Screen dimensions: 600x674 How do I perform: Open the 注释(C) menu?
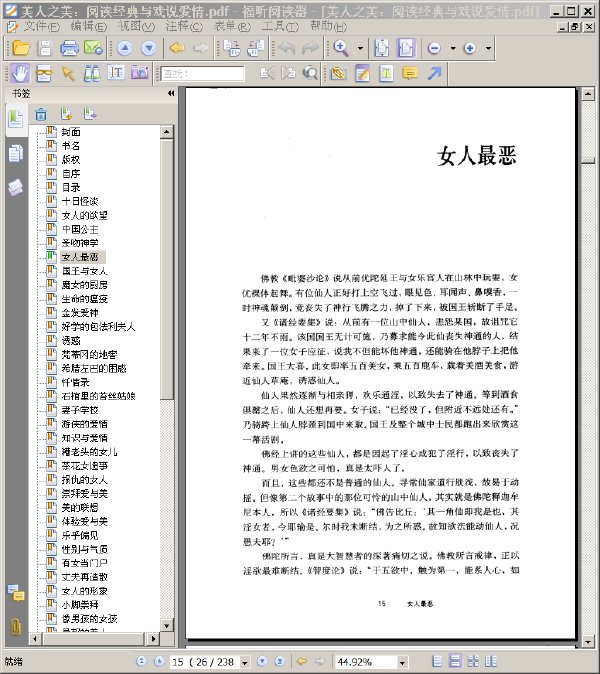(x=184, y=27)
